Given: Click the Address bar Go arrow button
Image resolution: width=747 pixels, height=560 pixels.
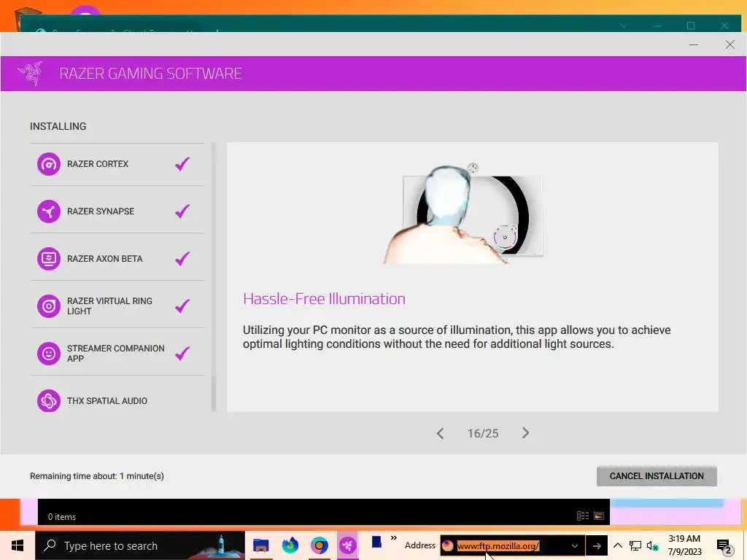Looking at the screenshot, I should pos(597,545).
